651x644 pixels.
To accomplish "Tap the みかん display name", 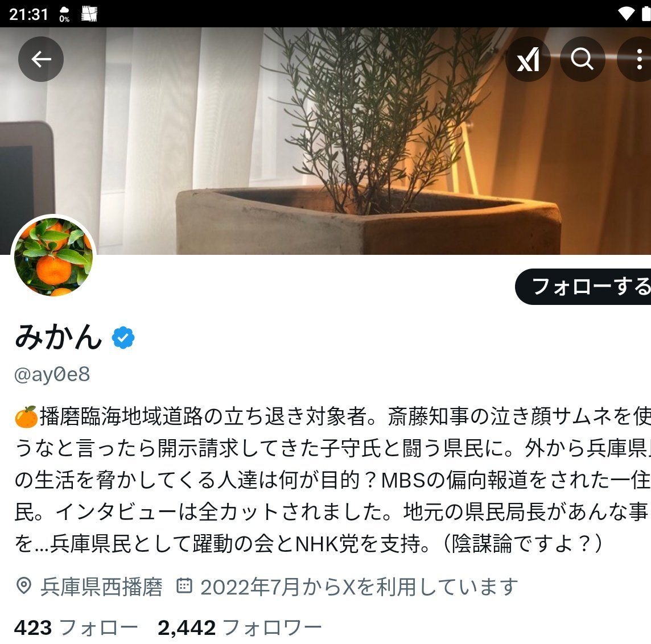I will pos(59,337).
